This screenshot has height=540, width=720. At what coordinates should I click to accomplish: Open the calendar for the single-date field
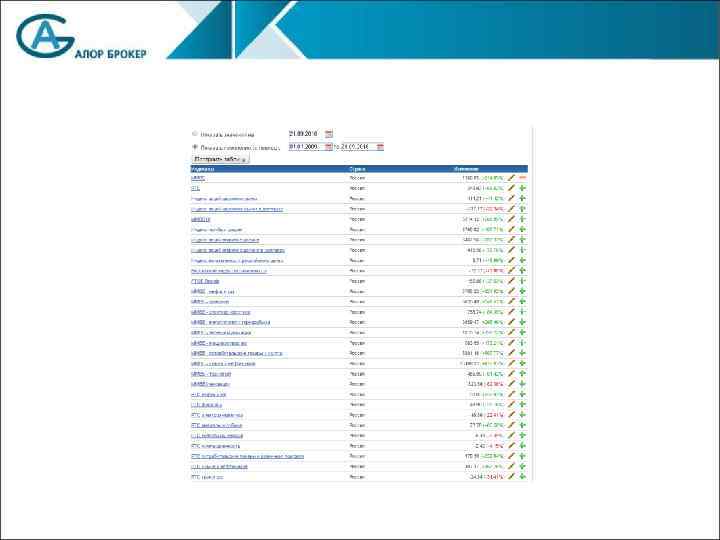[329, 134]
